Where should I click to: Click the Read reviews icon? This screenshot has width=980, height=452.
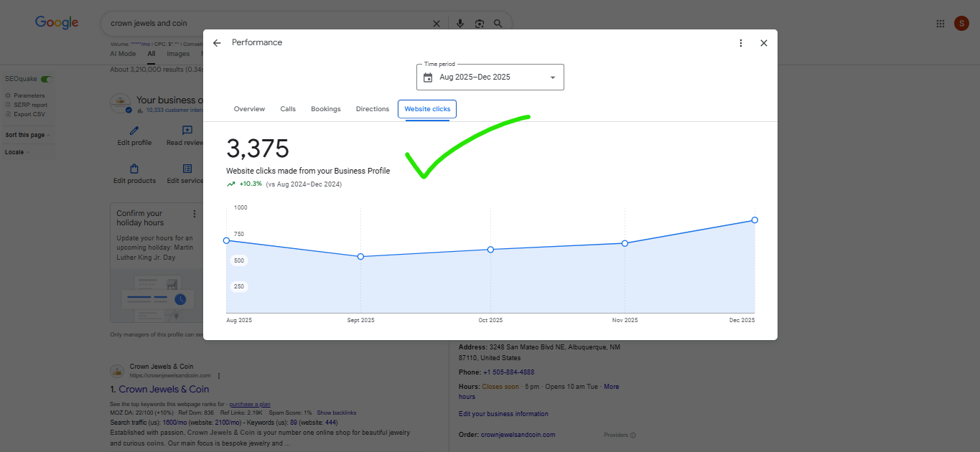point(187,131)
